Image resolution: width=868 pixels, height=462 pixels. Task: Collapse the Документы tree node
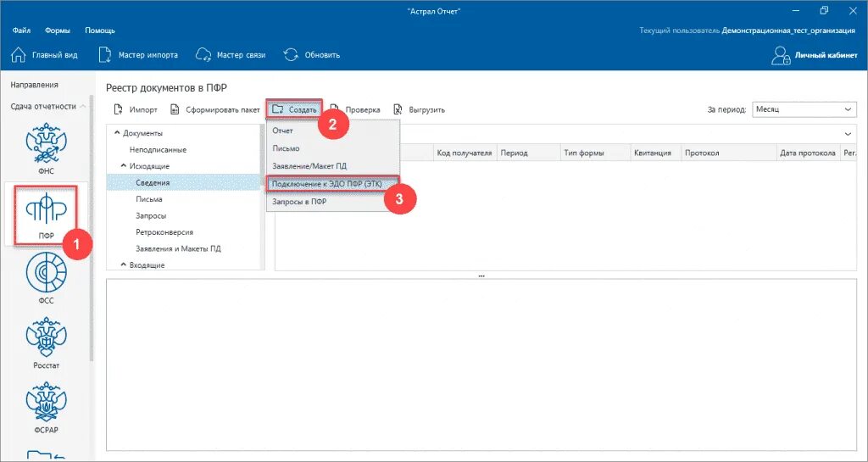117,133
